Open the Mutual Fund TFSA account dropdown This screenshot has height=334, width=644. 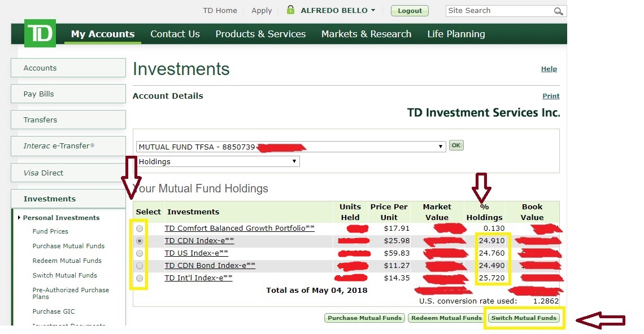[x=291, y=147]
